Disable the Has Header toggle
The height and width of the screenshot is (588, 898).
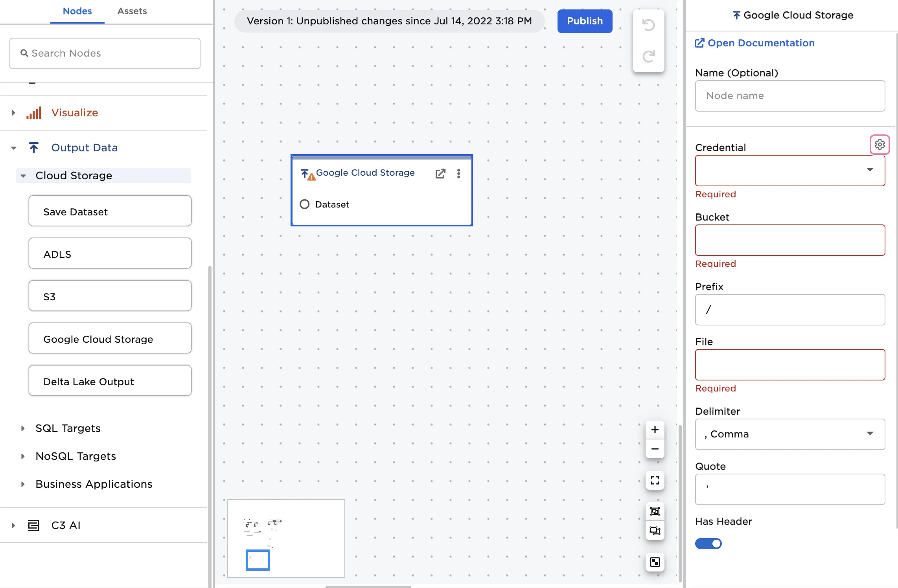tap(708, 544)
